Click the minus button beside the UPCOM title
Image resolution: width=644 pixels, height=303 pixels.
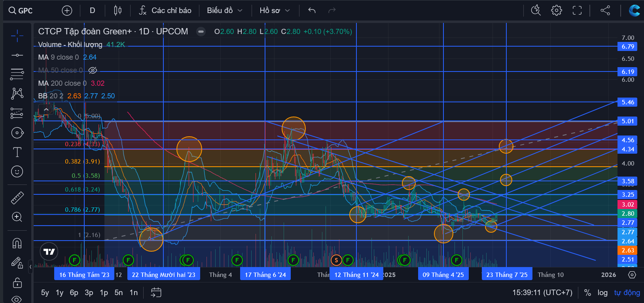tap(201, 32)
